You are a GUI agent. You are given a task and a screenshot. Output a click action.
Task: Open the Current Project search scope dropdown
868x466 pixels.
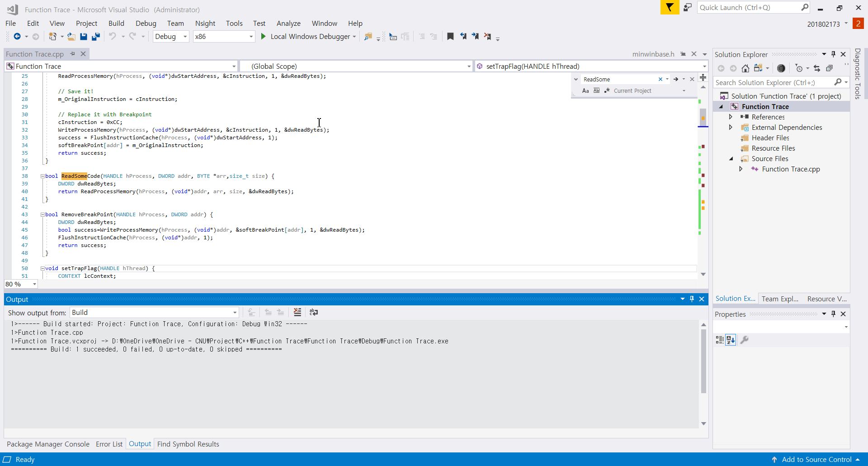(684, 90)
